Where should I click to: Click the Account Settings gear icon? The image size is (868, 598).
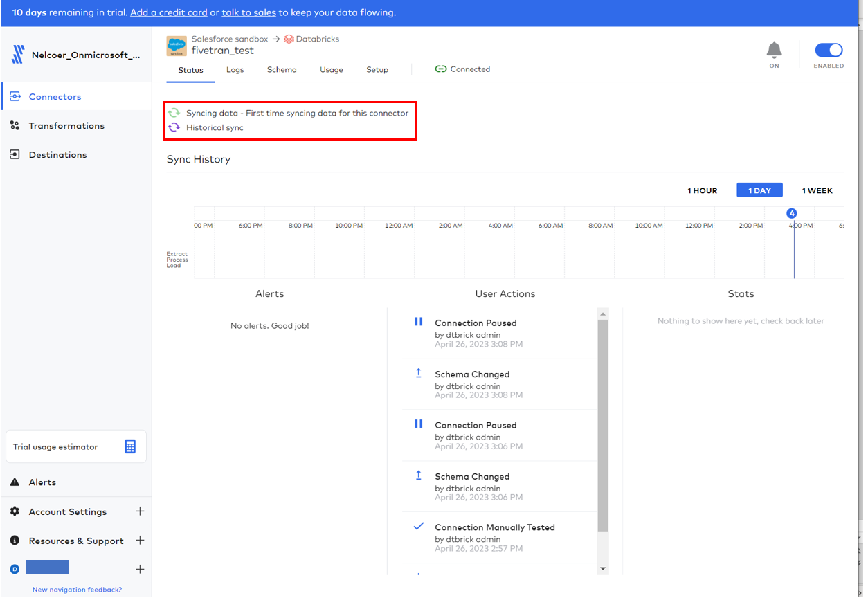(15, 511)
